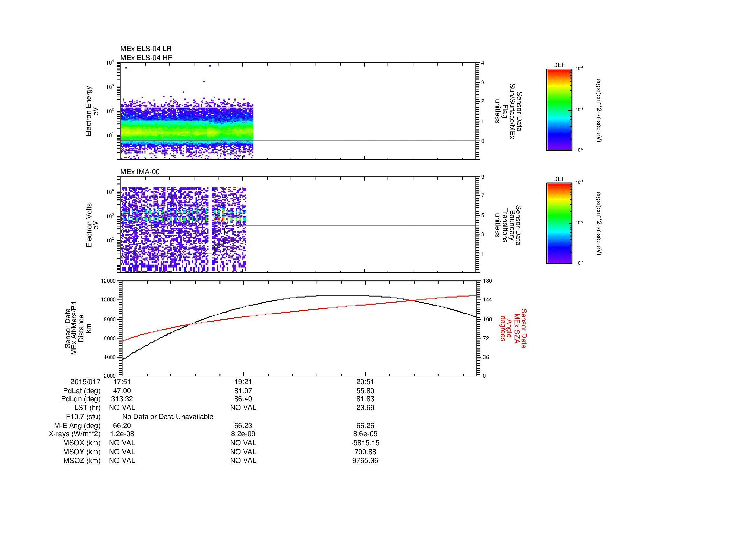
Task: Click the '2019/017' date label
Action: point(85,382)
